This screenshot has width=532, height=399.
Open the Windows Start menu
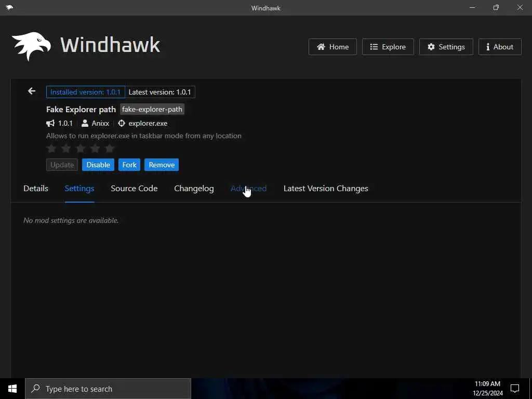[x=12, y=389]
